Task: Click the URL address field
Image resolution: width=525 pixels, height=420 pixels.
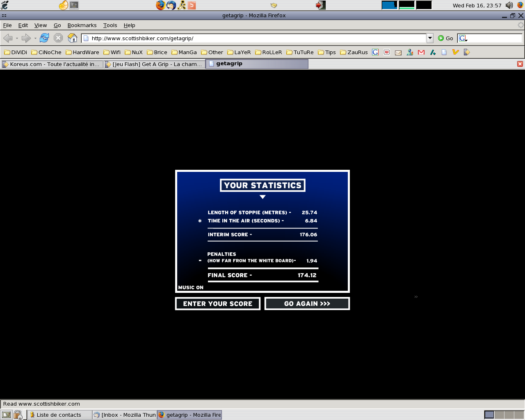Action: 254,38
